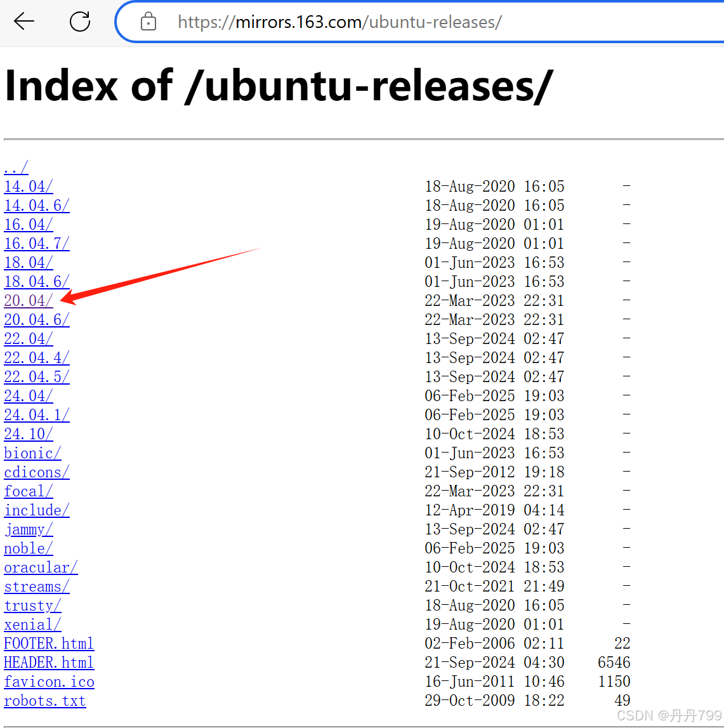Click the size value 1150
The width and height of the screenshot is (724, 728).
click(x=614, y=682)
